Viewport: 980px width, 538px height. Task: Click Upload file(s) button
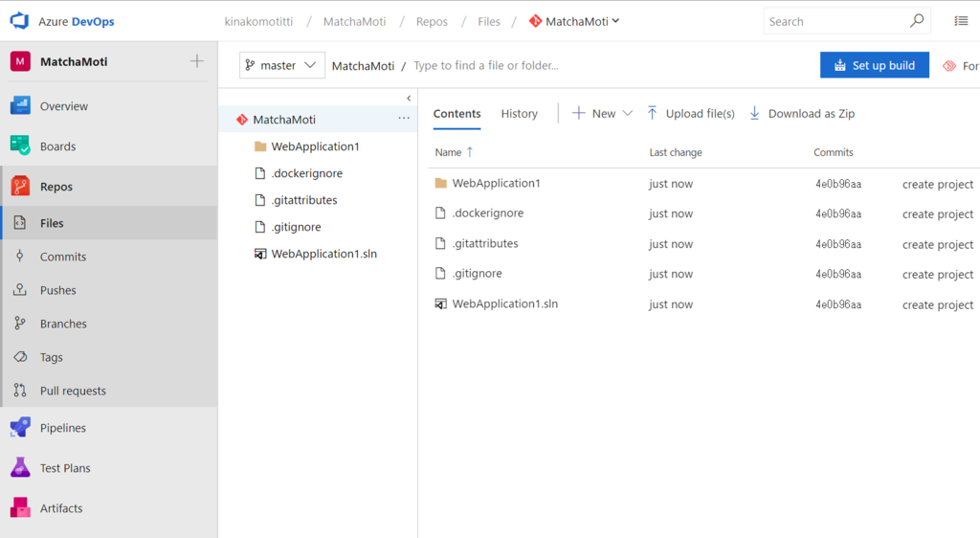(691, 113)
